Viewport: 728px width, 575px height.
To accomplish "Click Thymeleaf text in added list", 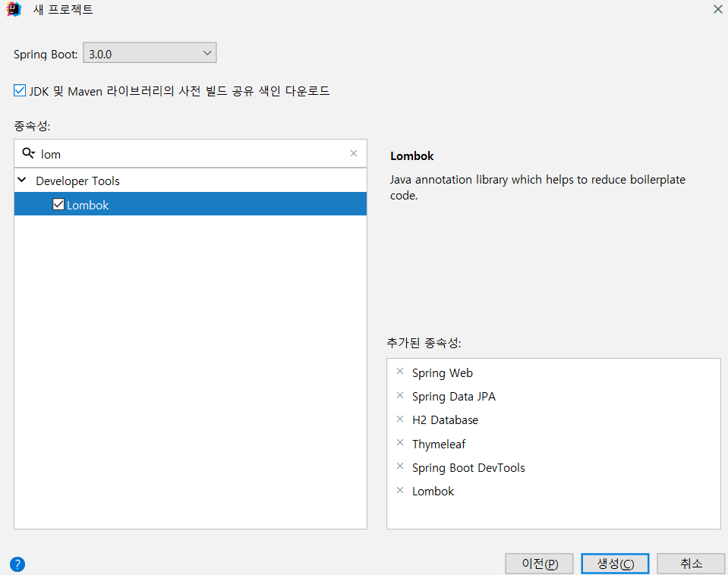I will (439, 444).
